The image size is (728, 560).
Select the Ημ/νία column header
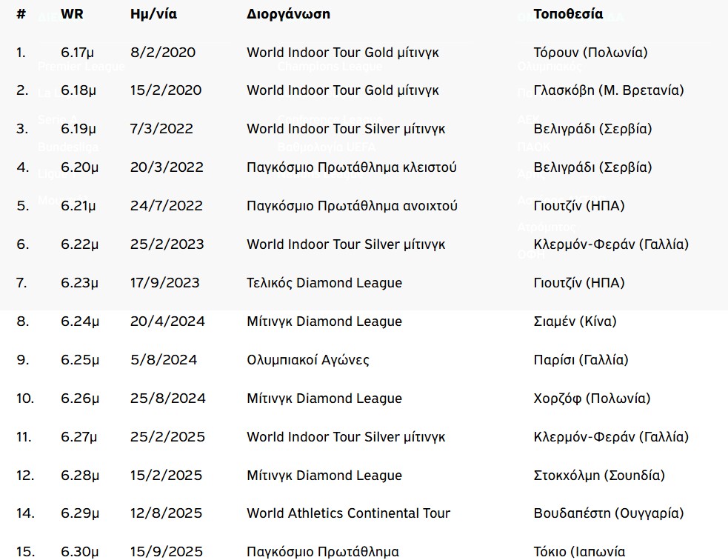click(153, 14)
